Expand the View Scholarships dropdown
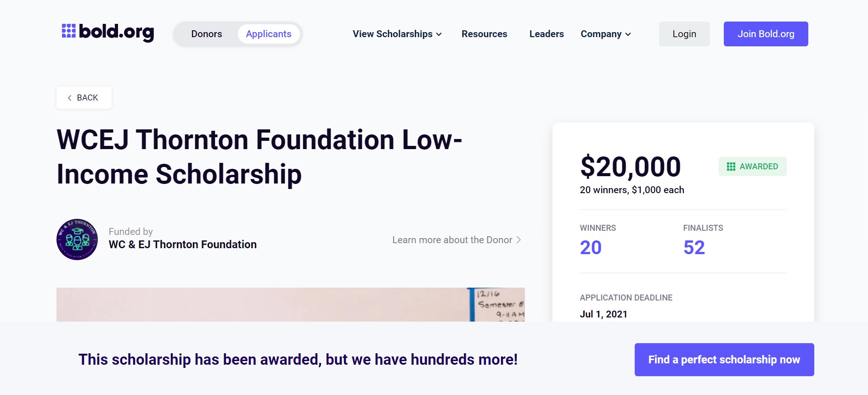Viewport: 868px width, 395px height. [x=397, y=34]
